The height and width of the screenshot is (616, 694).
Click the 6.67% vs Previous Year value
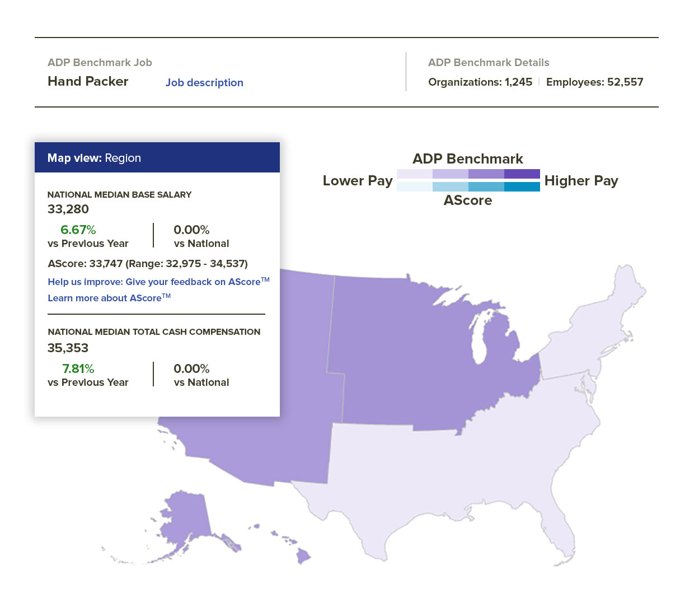click(78, 230)
